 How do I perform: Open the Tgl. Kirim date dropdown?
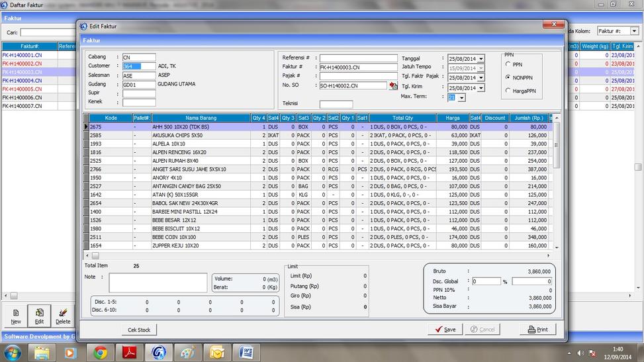coord(481,88)
